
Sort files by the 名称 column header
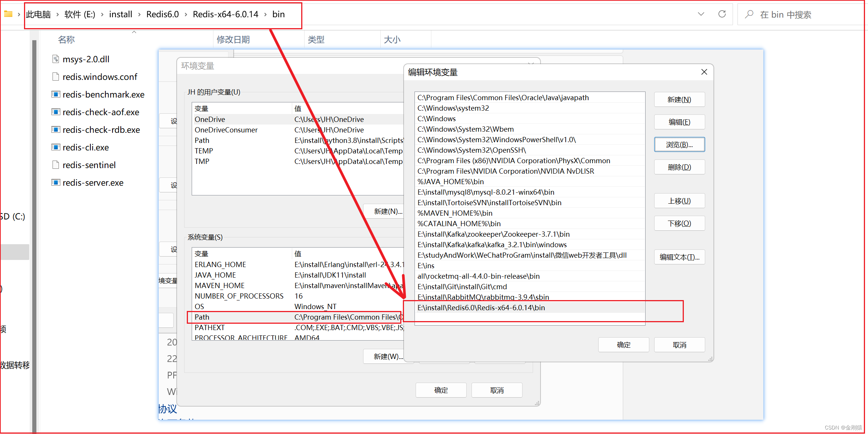[x=66, y=39]
